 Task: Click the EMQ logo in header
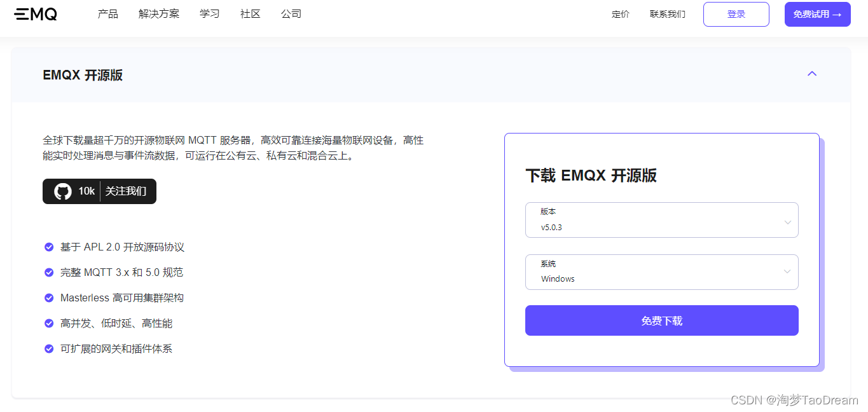click(36, 14)
